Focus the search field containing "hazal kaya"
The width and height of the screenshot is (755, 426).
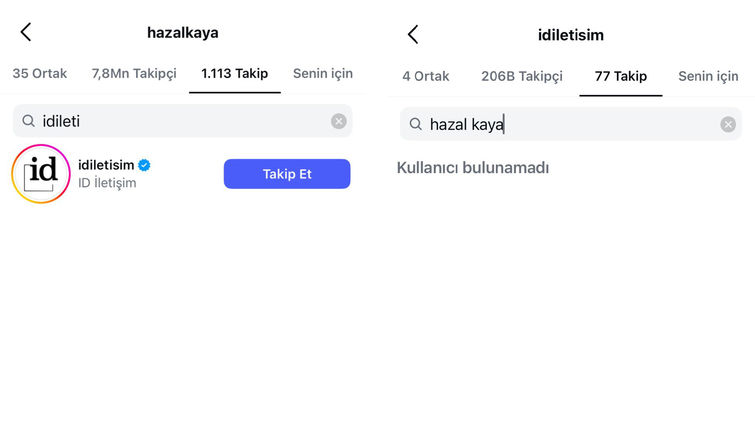(571, 124)
